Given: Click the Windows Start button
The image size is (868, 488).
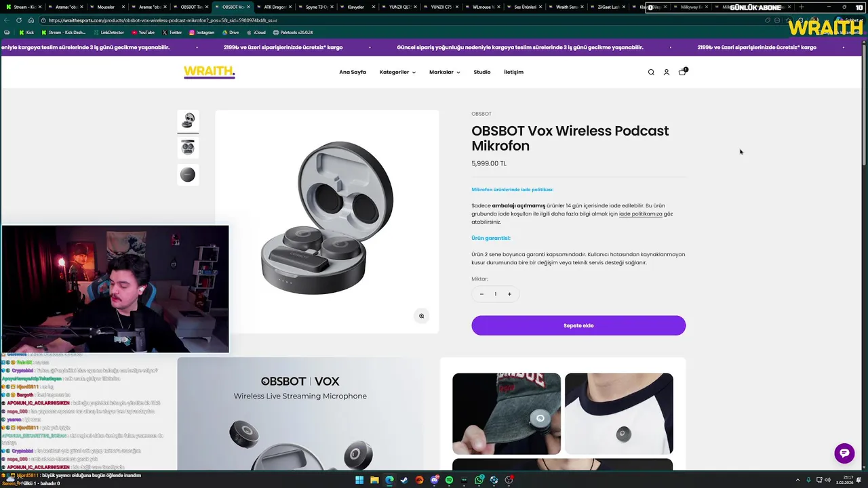Looking at the screenshot, I should 359,481.
